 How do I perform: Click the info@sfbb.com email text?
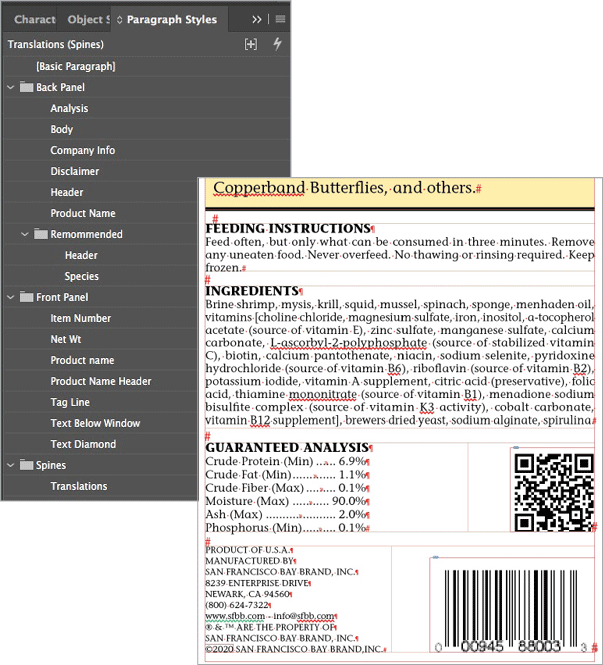point(303,616)
